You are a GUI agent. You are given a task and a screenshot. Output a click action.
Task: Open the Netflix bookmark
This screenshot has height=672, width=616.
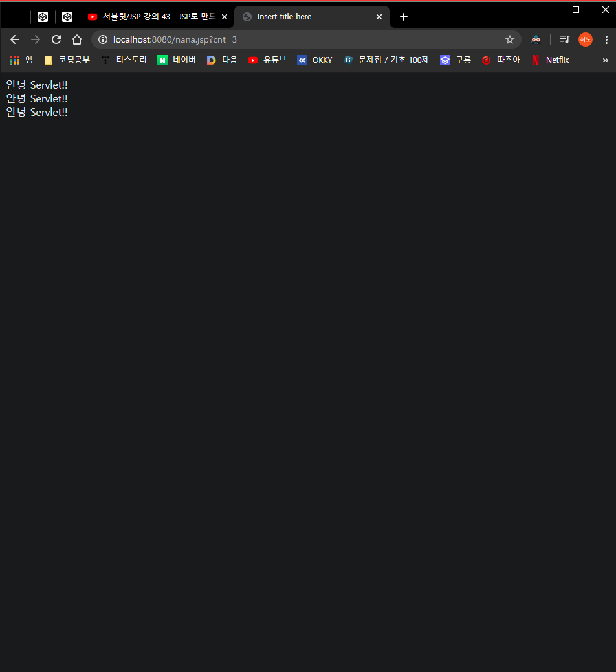(550, 60)
